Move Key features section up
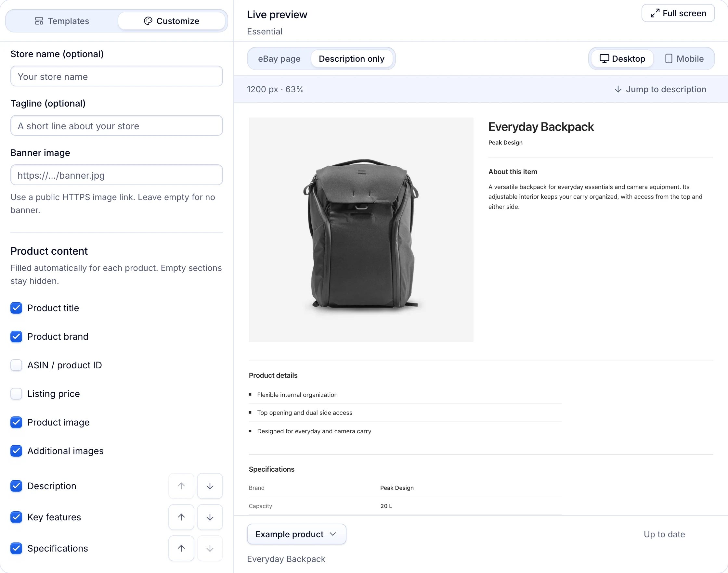The image size is (728, 573). point(181,517)
